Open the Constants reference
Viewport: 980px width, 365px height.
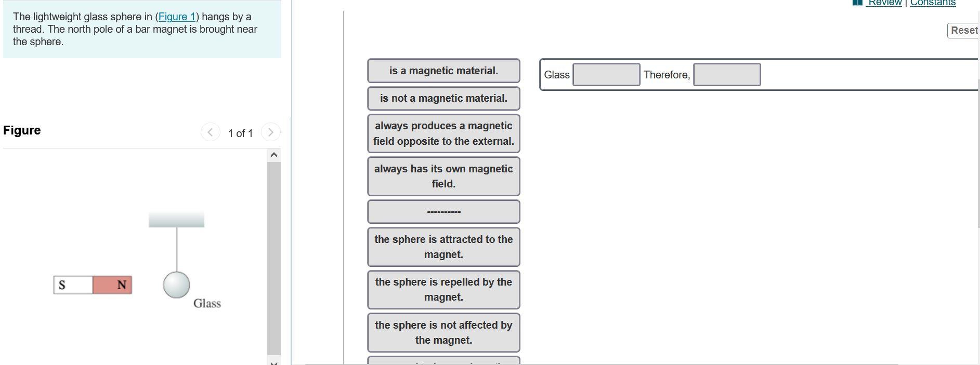pyautogui.click(x=933, y=3)
